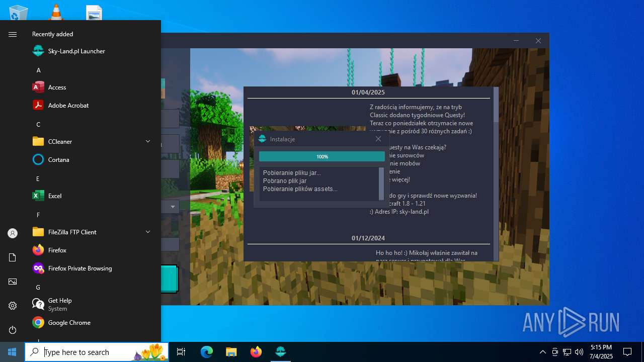Viewport: 644px width, 362px height.
Task: Click the news panel scrollbar
Action: tap(496, 106)
